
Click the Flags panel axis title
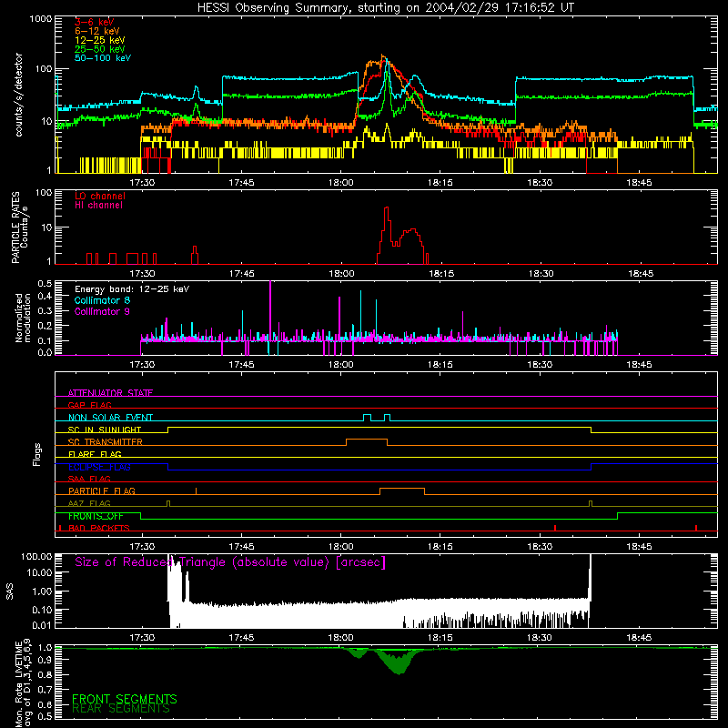(x=36, y=454)
